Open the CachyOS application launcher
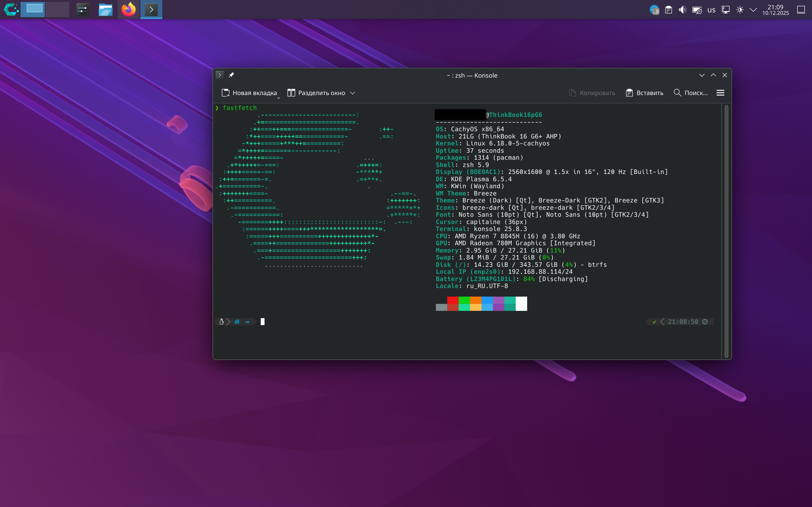The height and width of the screenshot is (507, 812). coord(11,10)
